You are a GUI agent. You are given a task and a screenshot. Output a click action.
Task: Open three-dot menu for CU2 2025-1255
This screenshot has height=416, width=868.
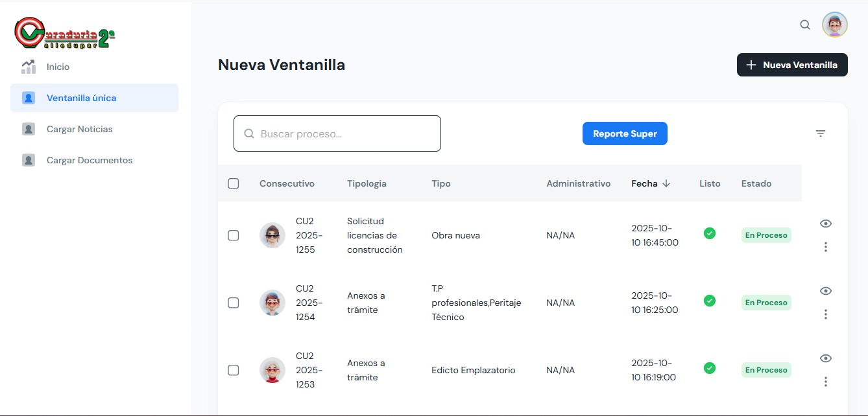click(x=825, y=247)
